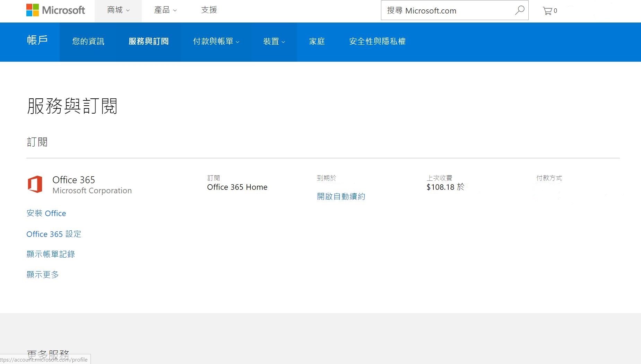
Task: Open the 家庭 tab
Action: pos(317,42)
